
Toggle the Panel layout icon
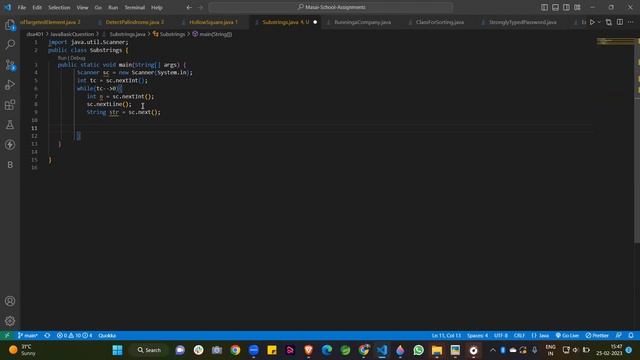click(x=556, y=7)
